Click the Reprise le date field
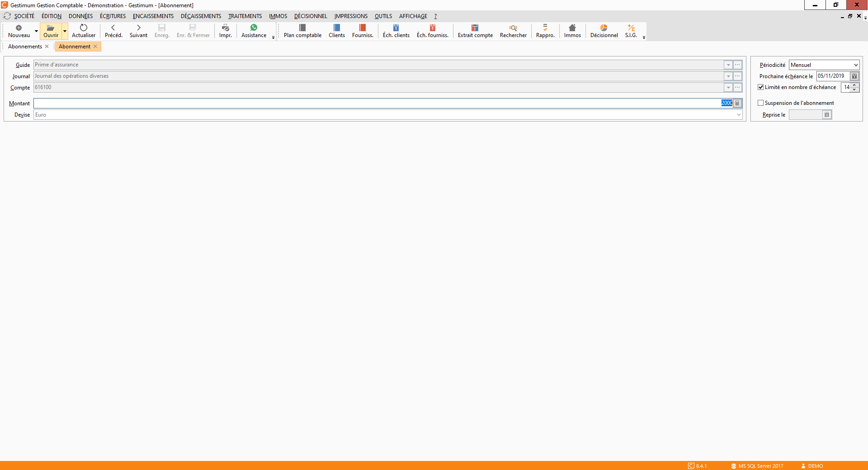The width and height of the screenshot is (868, 470). (x=806, y=115)
